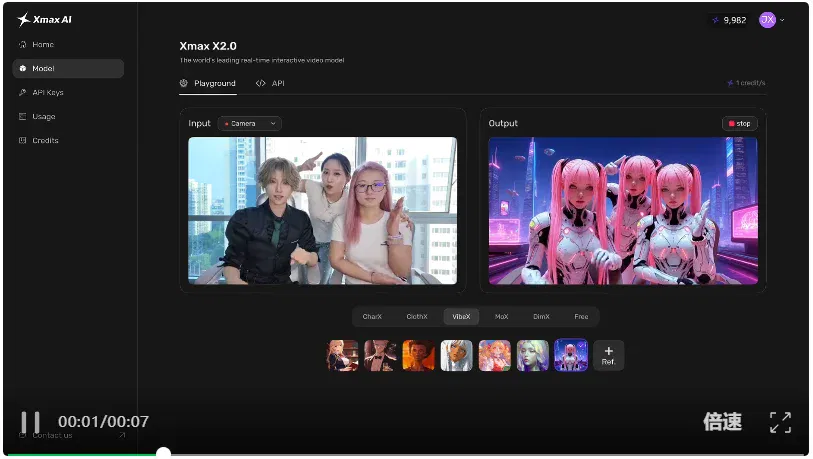Click the Usage chart icon
This screenshot has height=459, width=813.
click(x=22, y=117)
